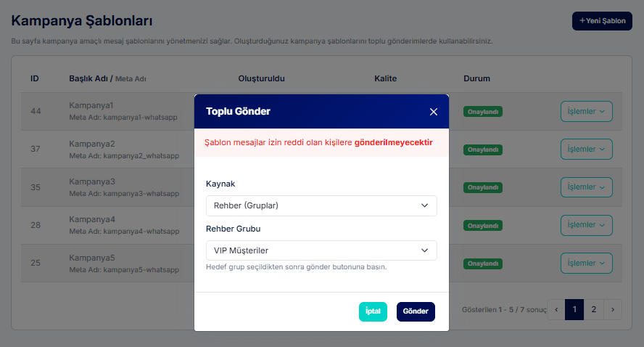
Task: Click the Oluşturuldu column header
Action: coord(262,78)
